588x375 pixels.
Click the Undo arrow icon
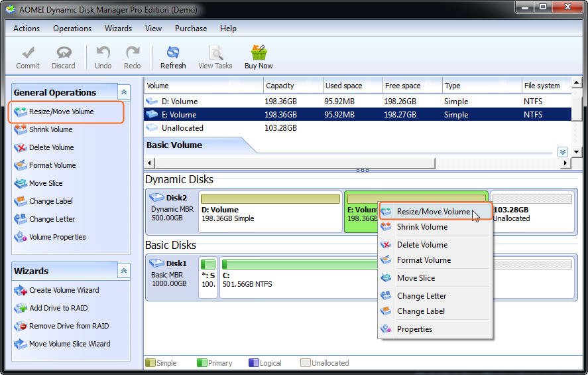[x=103, y=52]
